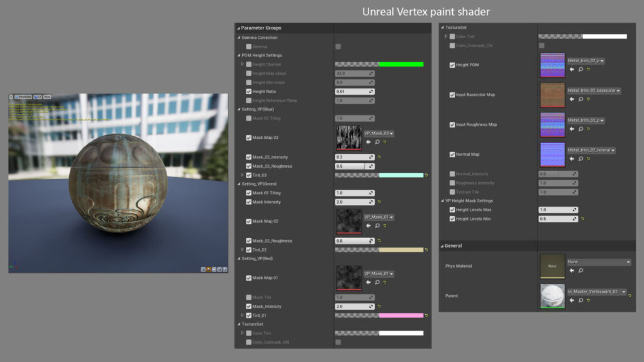644x362 pixels.
Task: Collapse the Parameter Groups section
Action: (238, 28)
